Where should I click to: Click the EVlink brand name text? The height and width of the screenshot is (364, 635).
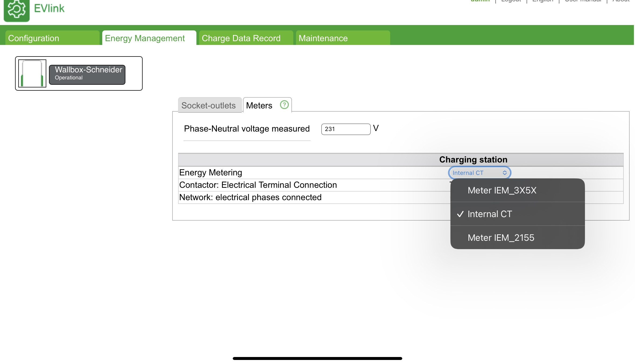pyautogui.click(x=49, y=9)
